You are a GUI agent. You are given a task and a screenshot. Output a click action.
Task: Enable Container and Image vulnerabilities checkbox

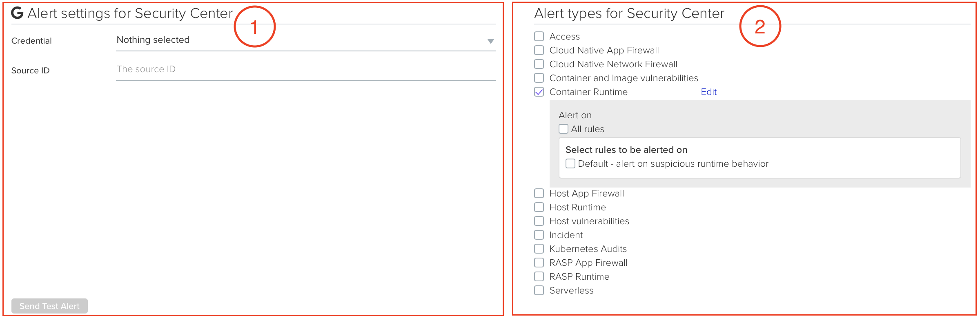pyautogui.click(x=539, y=78)
